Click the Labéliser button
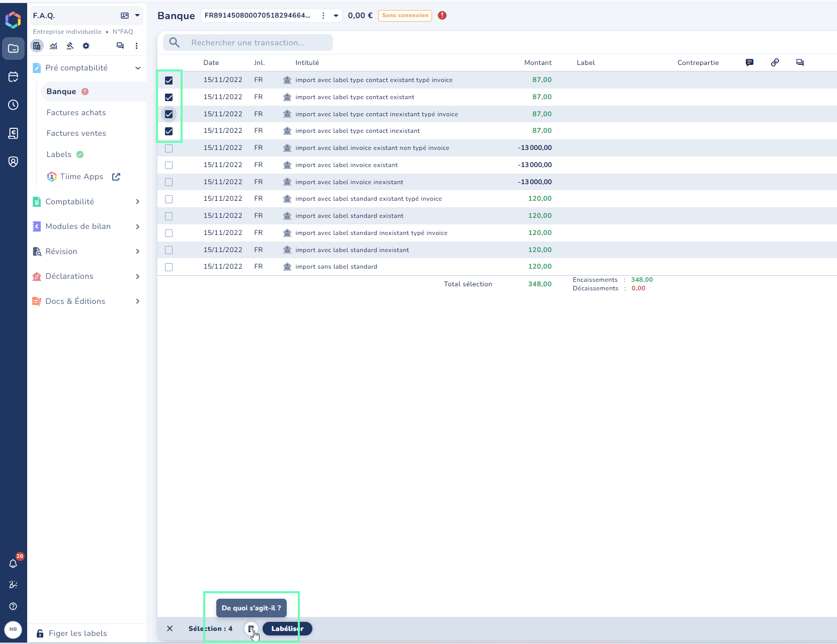This screenshot has height=644, width=837. [x=287, y=628]
